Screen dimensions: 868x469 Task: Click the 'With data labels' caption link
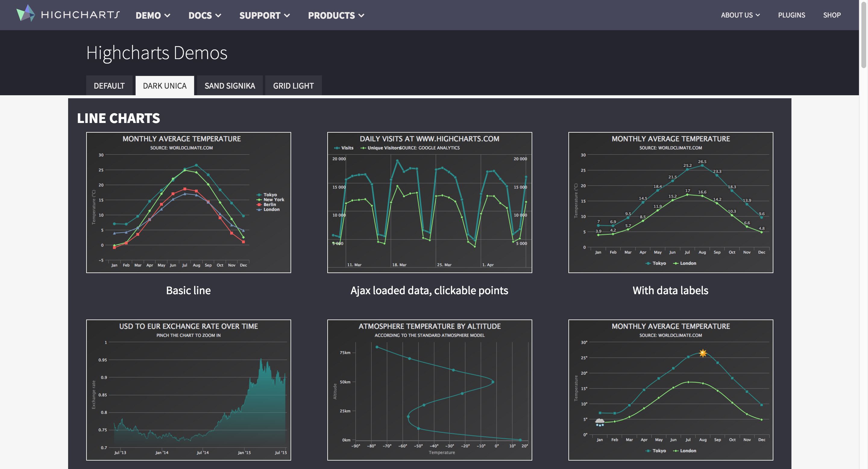pos(671,291)
